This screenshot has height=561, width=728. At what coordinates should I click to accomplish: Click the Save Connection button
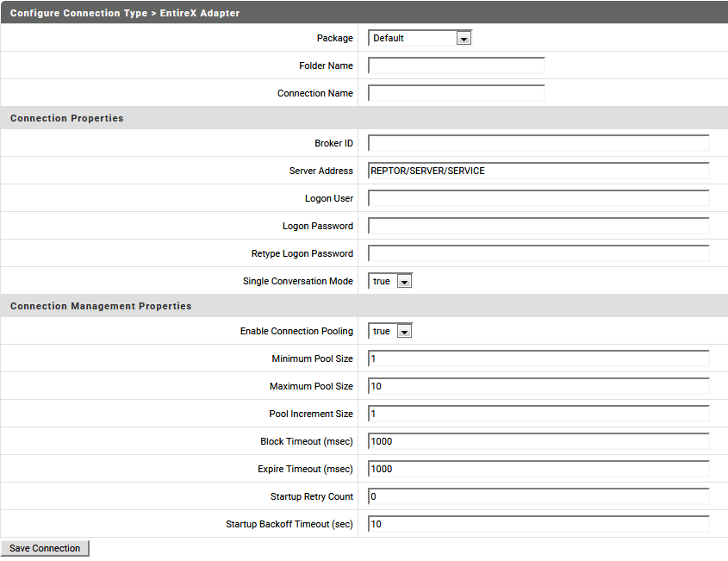click(44, 548)
